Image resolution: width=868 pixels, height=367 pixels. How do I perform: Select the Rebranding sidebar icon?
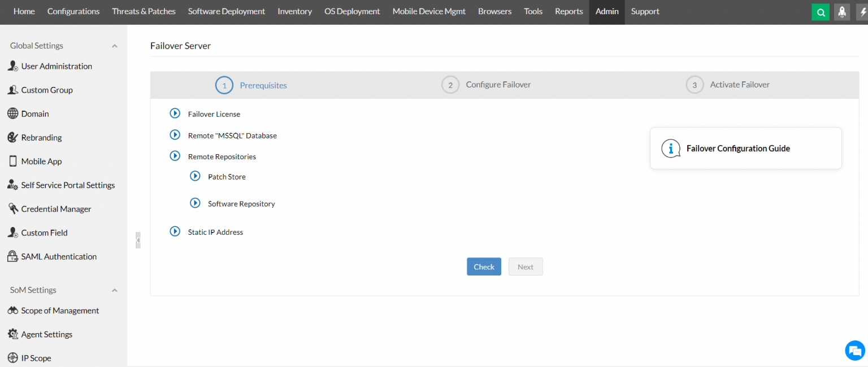point(12,137)
